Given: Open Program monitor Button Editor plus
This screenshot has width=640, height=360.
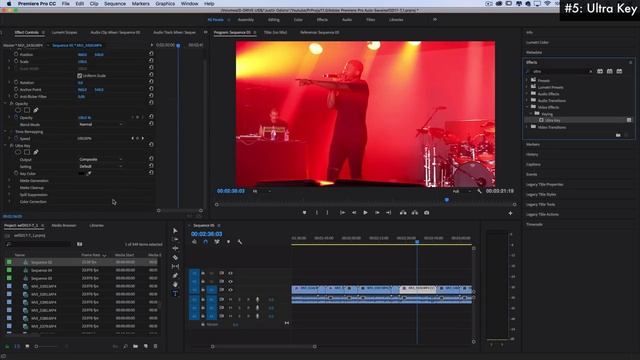Looking at the screenshot, I should coord(510,213).
